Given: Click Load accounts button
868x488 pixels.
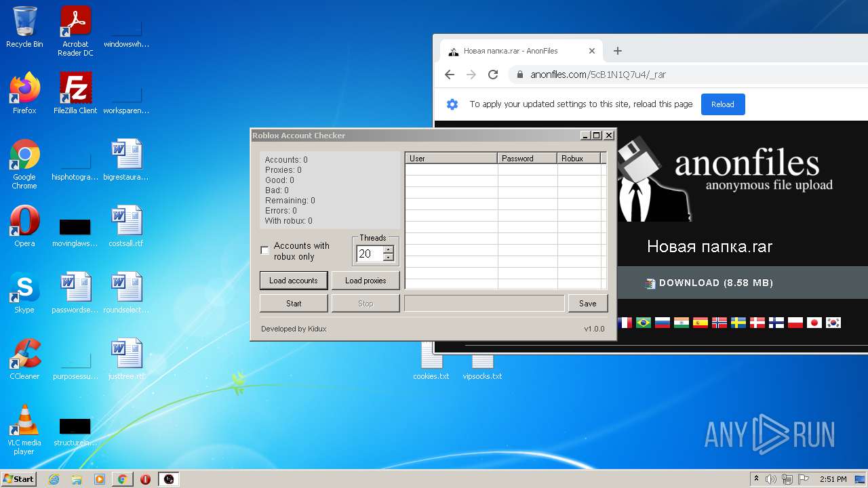Looking at the screenshot, I should point(294,281).
